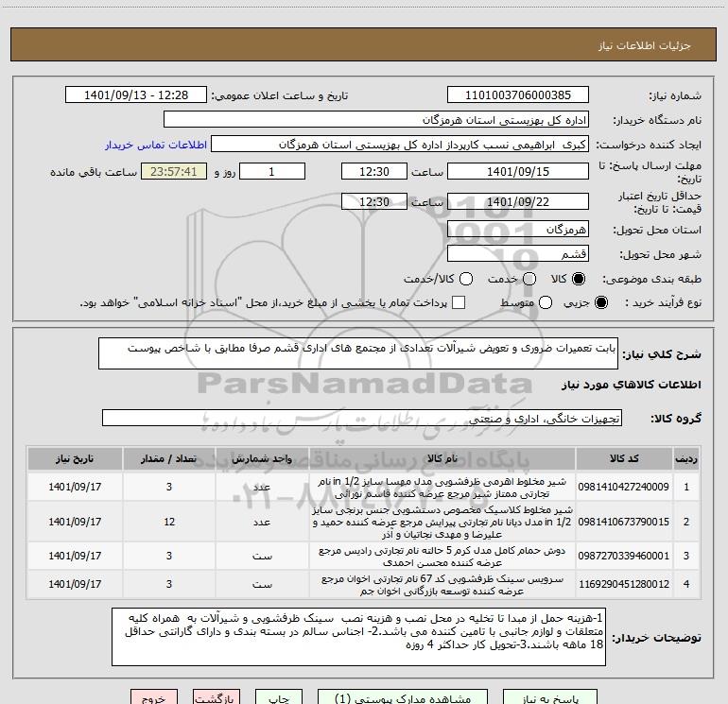Choose the جزیی purchase type radio
728x704 pixels.
point(600,302)
